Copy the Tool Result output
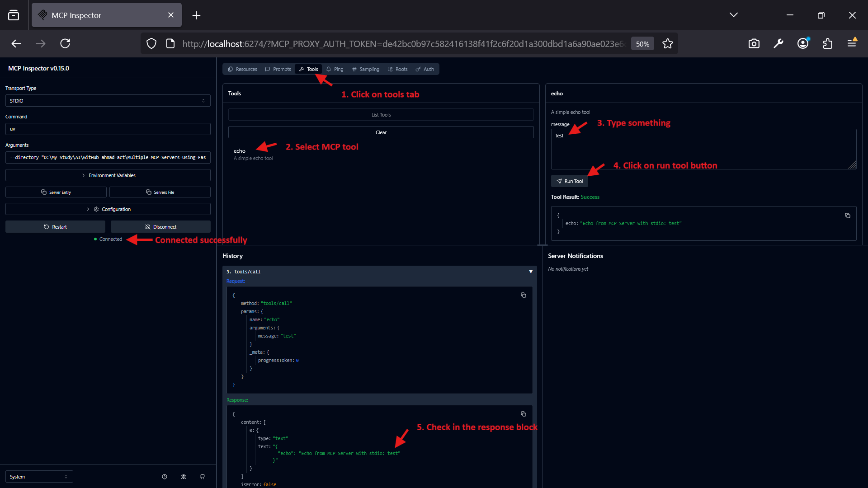Viewport: 868px width, 488px height. tap(848, 216)
